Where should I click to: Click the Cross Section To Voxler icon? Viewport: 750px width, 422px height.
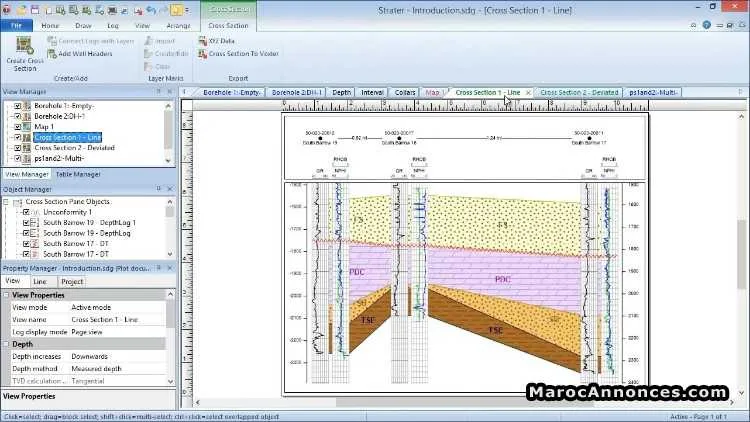coord(203,54)
